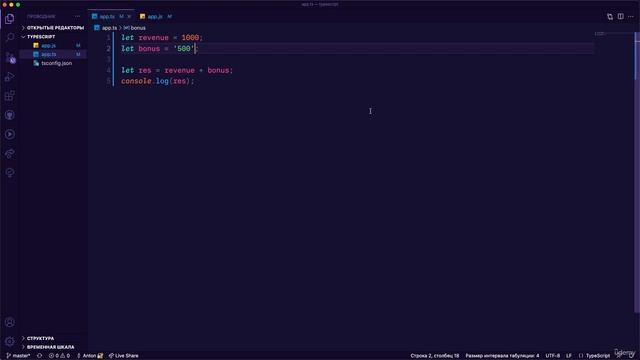Click on console.log in line 5
The image size is (640, 360).
click(145, 81)
